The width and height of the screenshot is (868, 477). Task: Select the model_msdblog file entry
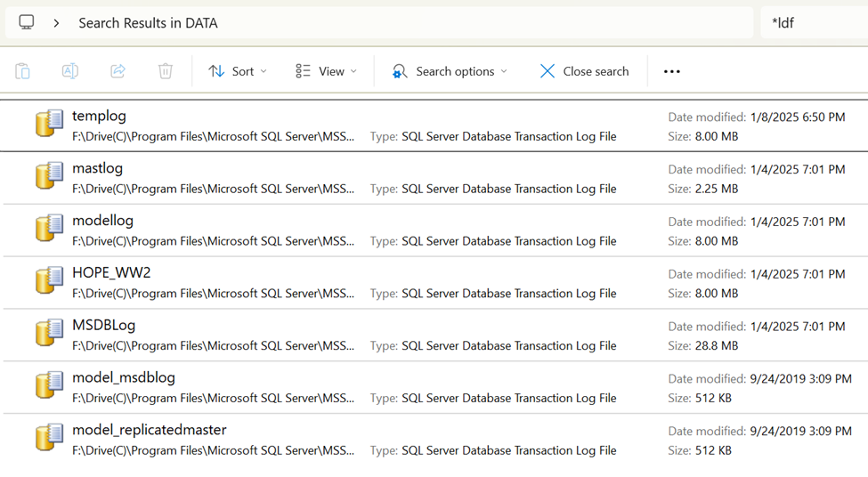[124, 377]
